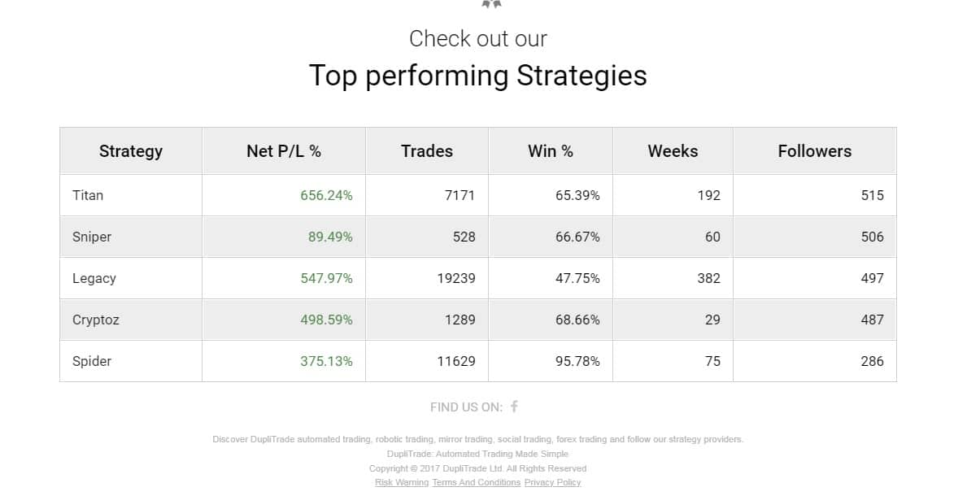Click the FIND US ON label
Screen dimensions: 980x496
[466, 407]
